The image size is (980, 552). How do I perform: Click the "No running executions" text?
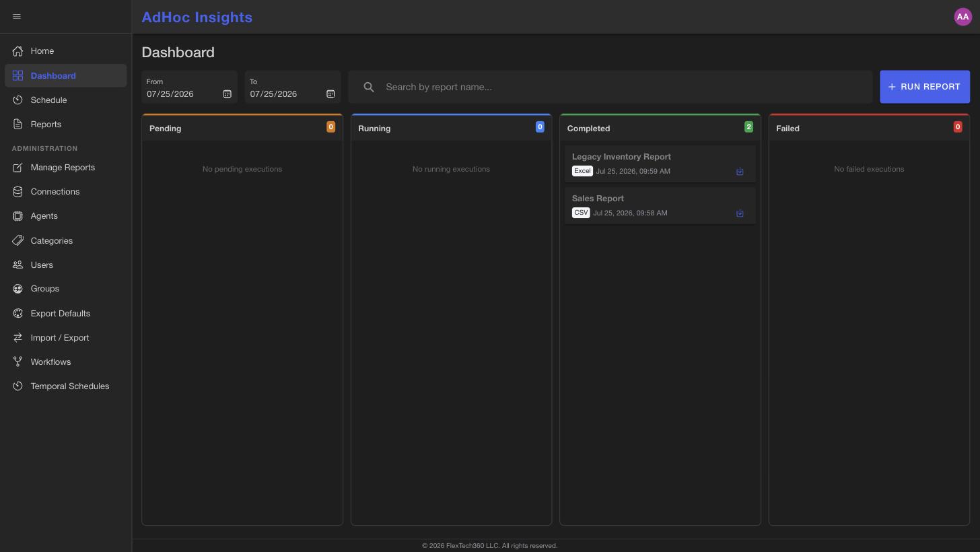point(451,169)
